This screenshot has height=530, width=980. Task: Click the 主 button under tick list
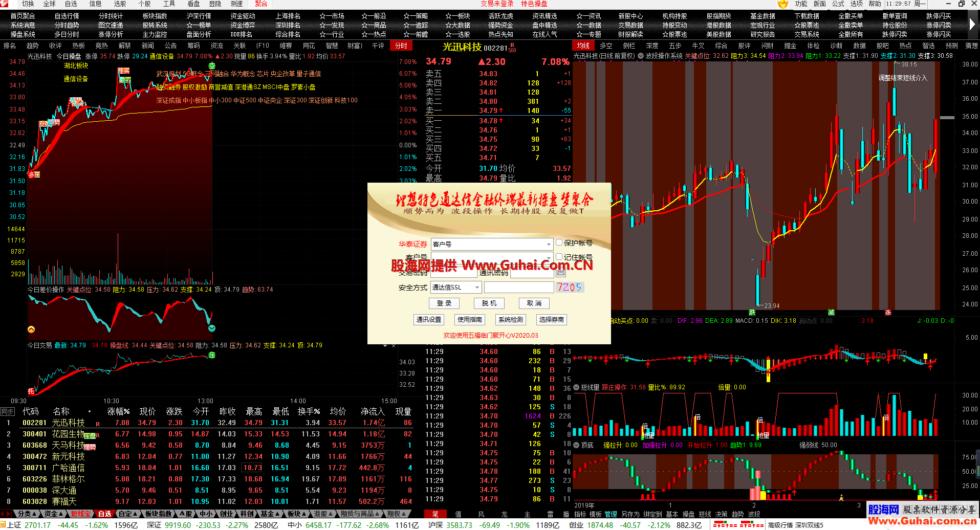(x=527, y=514)
